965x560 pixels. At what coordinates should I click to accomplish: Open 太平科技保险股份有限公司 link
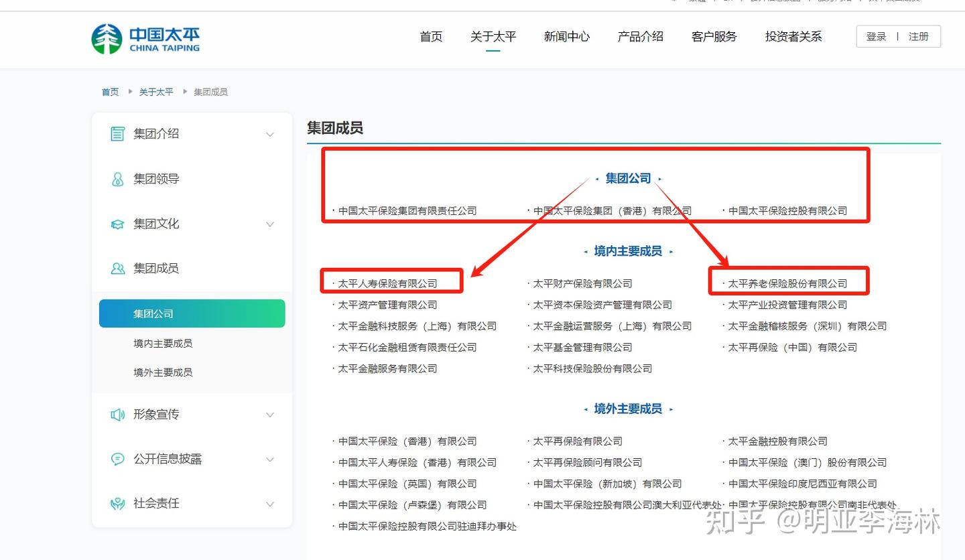(592, 368)
